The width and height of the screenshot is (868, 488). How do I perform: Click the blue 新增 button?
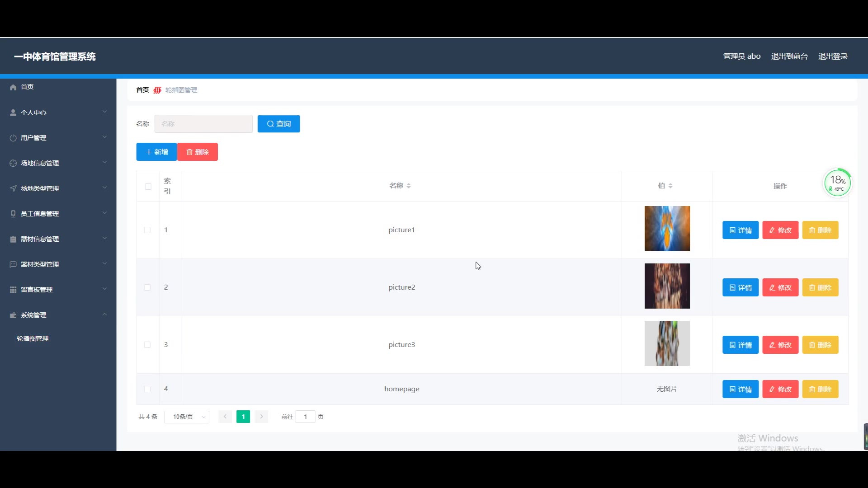[156, 152]
